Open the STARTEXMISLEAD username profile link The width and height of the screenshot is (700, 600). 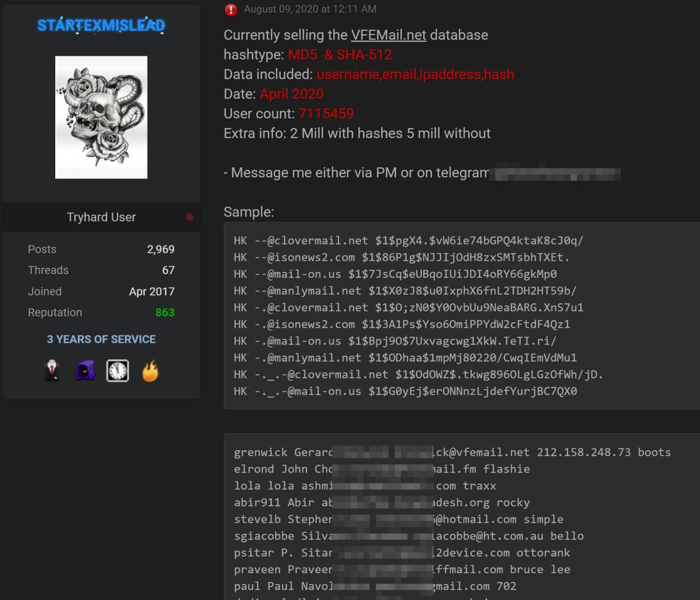click(x=101, y=26)
